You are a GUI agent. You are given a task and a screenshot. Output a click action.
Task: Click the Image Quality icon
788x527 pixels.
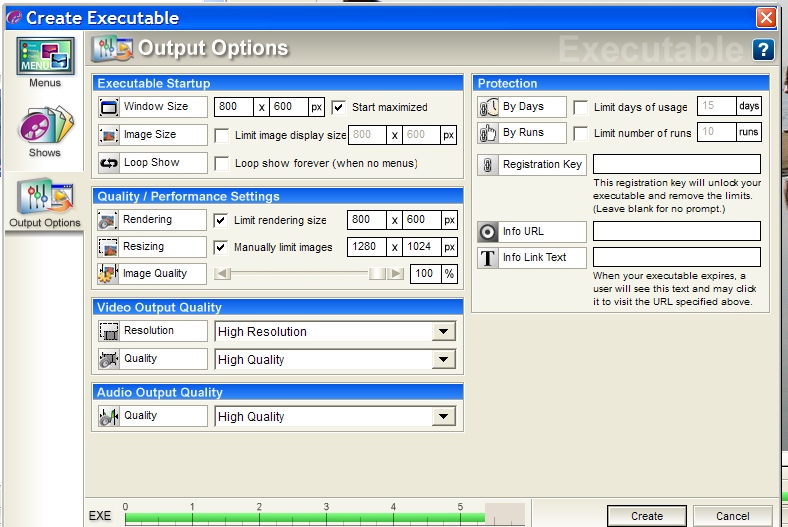[x=109, y=274]
